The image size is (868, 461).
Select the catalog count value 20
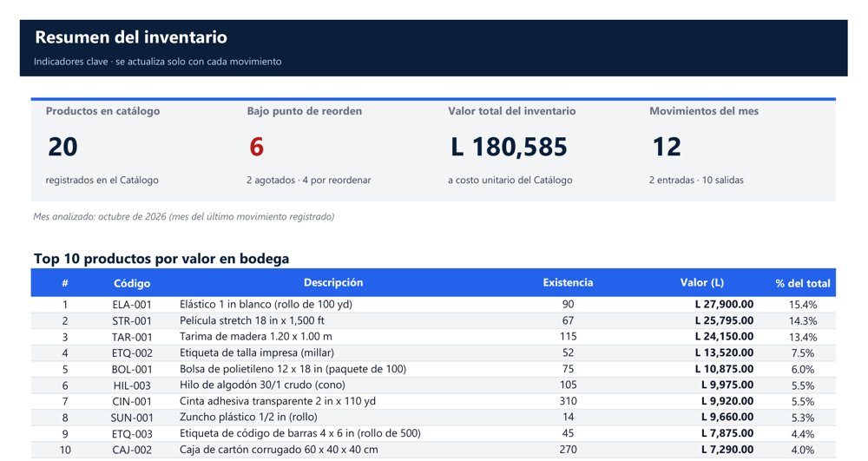[62, 147]
